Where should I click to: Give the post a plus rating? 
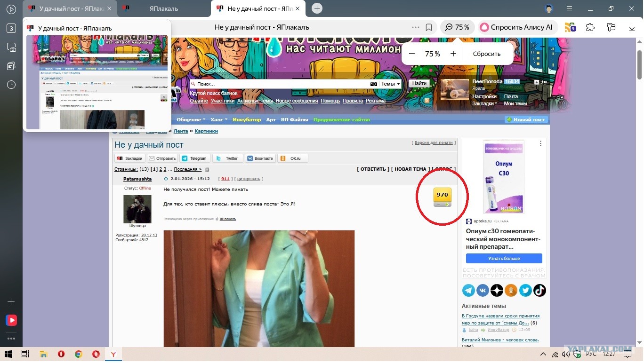(x=447, y=205)
